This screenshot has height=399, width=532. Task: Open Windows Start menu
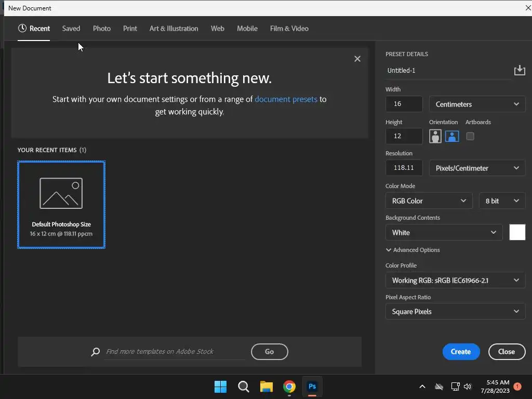coord(220,387)
